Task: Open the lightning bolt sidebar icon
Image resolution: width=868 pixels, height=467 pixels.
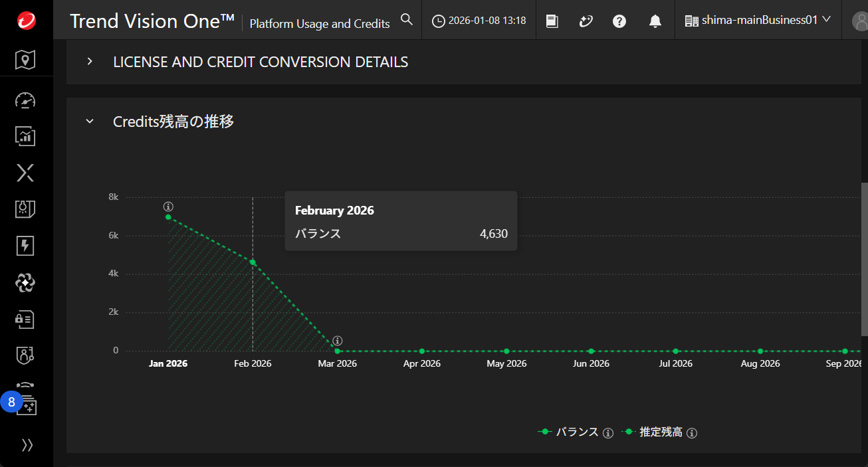Action: click(25, 246)
